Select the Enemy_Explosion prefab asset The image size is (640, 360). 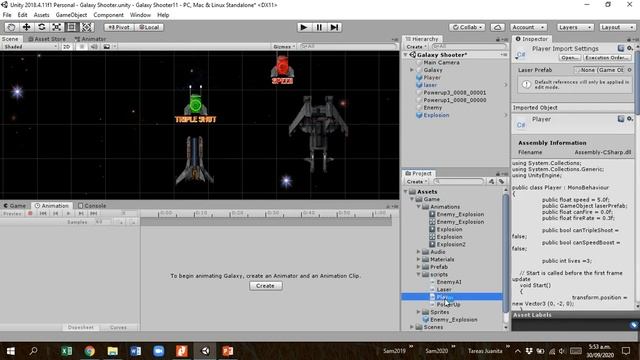click(x=453, y=320)
